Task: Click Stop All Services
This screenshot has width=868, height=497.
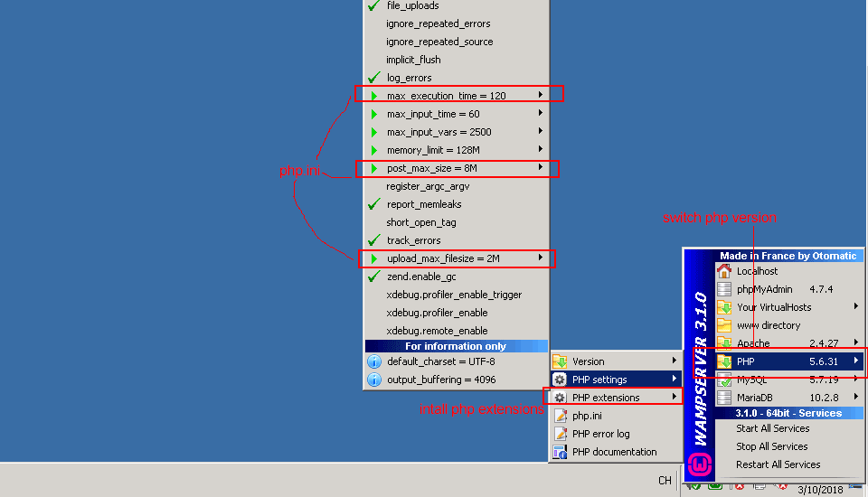Action: point(788,446)
